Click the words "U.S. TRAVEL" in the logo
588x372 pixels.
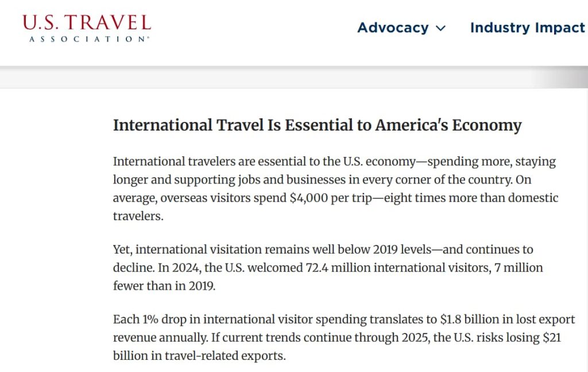tap(87, 22)
